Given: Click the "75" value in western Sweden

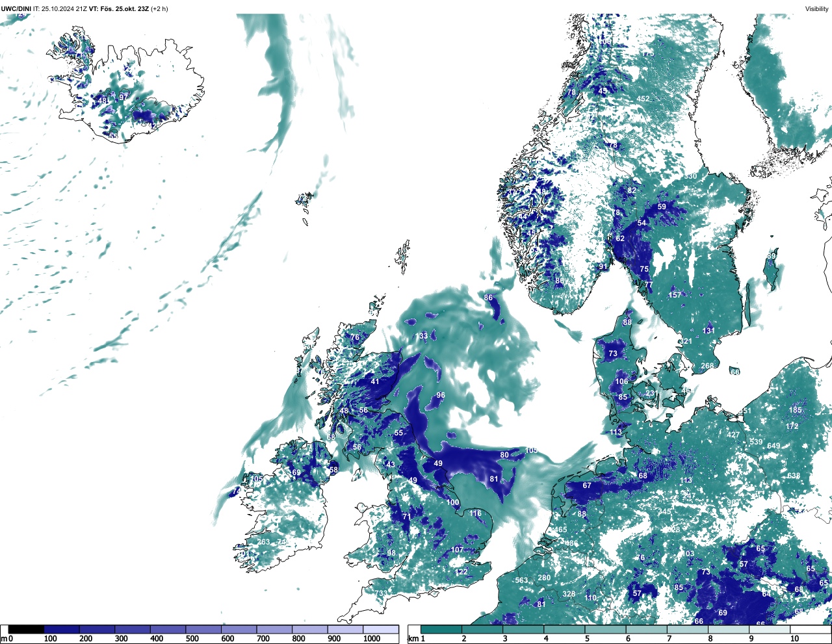Looking at the screenshot, I should click(644, 269).
